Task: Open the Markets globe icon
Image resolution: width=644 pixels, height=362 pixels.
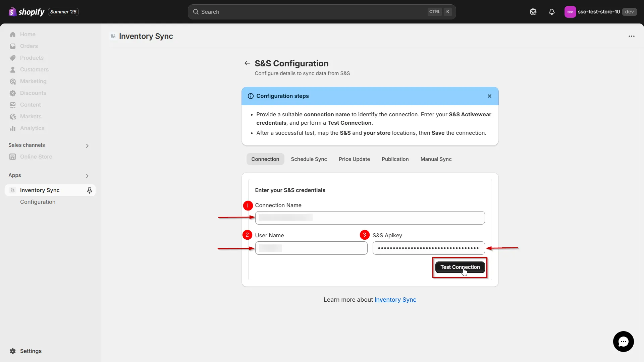Action: point(13,116)
